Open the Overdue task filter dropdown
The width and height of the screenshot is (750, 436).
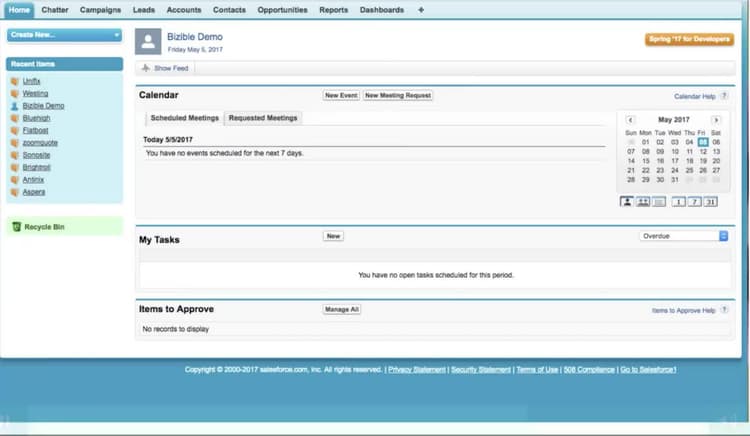(x=684, y=236)
